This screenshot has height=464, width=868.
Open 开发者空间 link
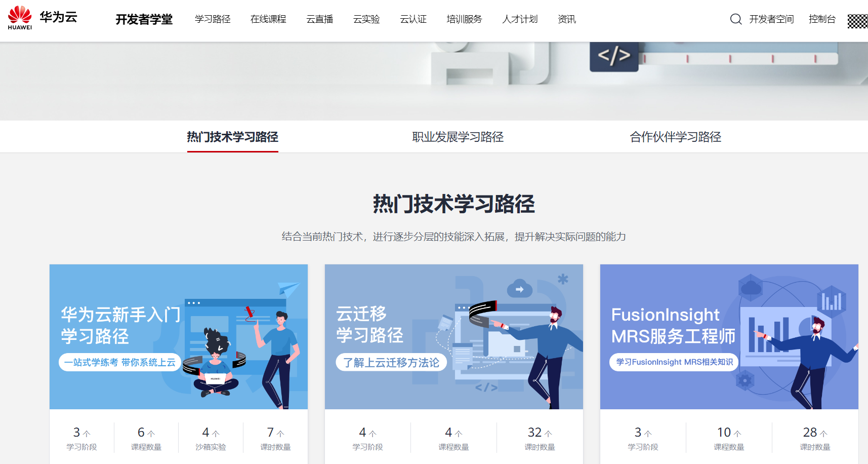pos(771,19)
